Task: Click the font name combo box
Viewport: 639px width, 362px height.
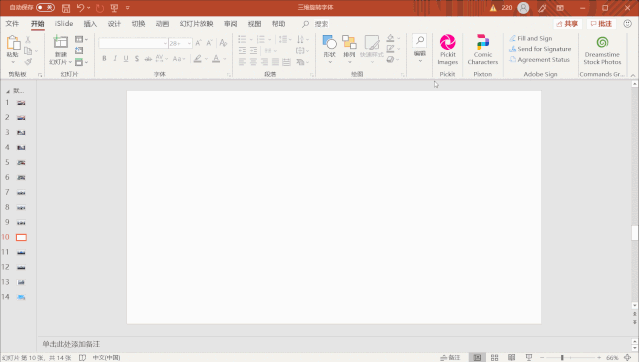Action: point(133,43)
